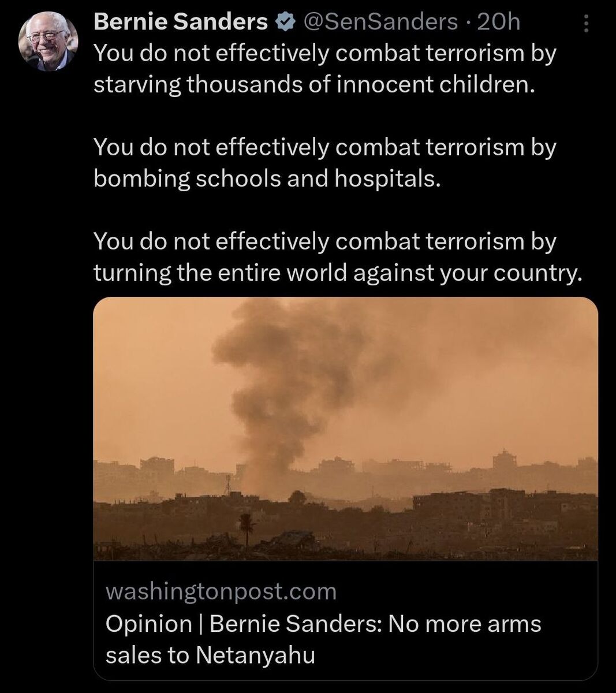Select the line 'bombing schools and hospitals.'
The width and height of the screenshot is (616, 693).
(x=267, y=178)
